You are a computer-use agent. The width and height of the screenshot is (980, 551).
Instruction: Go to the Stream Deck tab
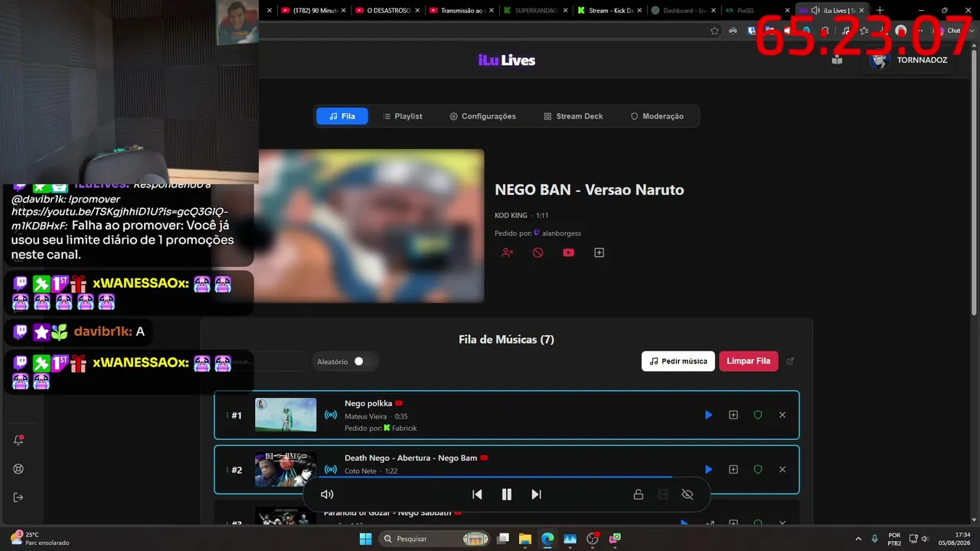point(573,116)
